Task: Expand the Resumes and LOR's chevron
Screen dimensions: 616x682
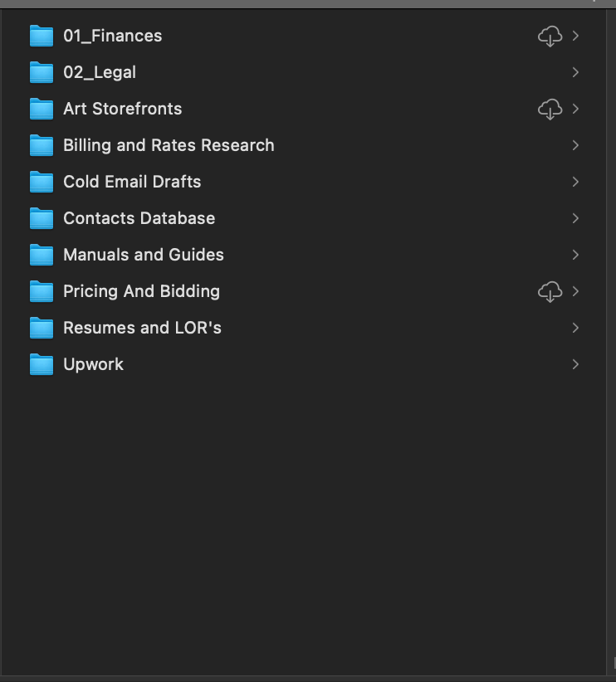Action: pyautogui.click(x=575, y=328)
